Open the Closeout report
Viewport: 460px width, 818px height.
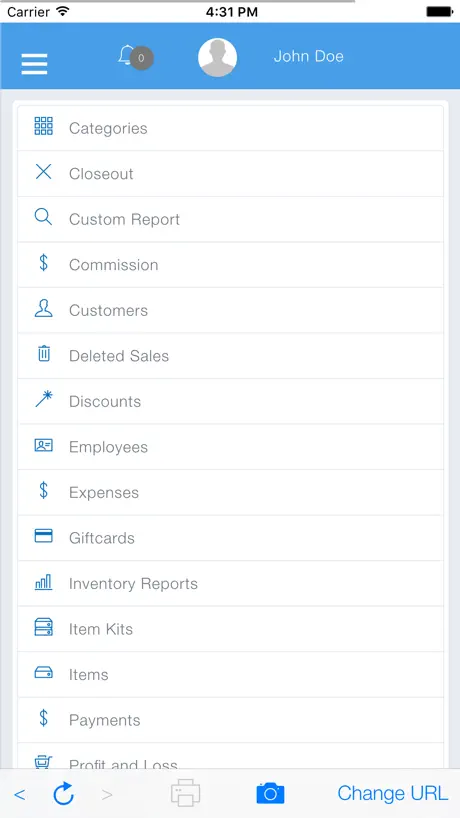[x=231, y=174]
